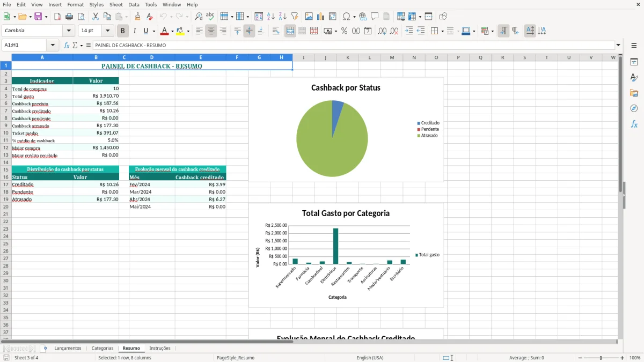
Task: Switch to the Instruções sheet tab
Action: 160,348
